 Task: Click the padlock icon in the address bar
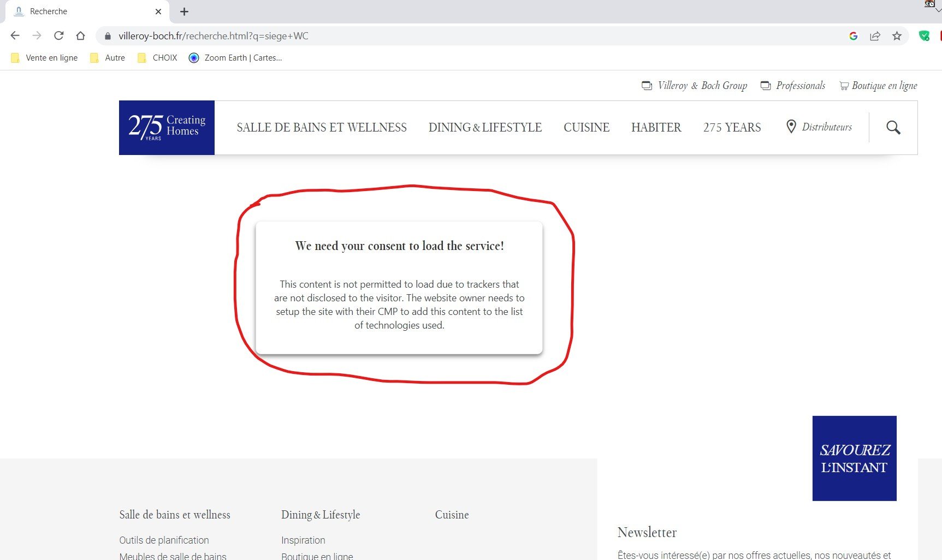[109, 36]
